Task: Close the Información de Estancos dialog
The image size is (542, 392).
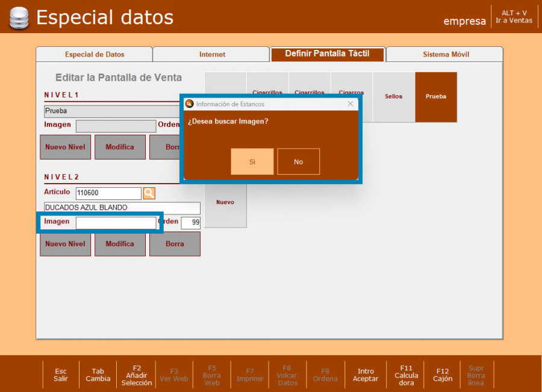Action: coord(350,104)
